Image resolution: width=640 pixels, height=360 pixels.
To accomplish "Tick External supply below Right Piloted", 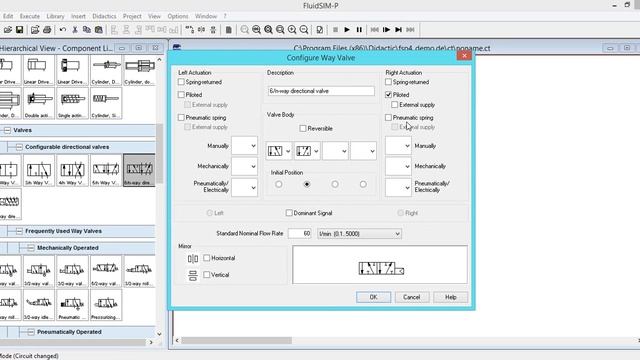I will [395, 105].
